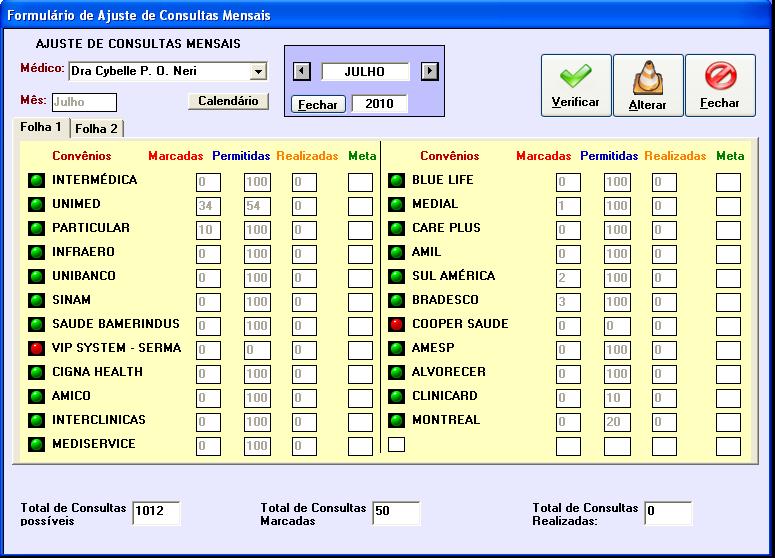Click the VIP SYSTEM - SERMA Permitidas field
This screenshot has width=775, height=558.
257,350
